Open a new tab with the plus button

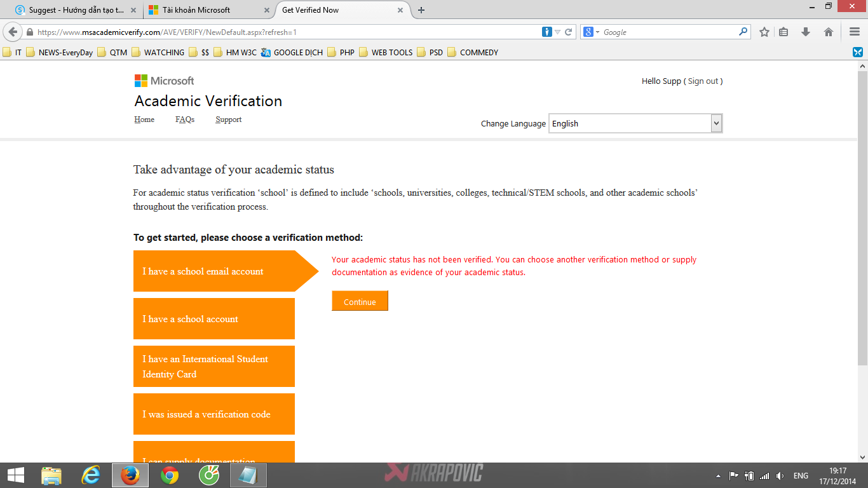pos(421,10)
